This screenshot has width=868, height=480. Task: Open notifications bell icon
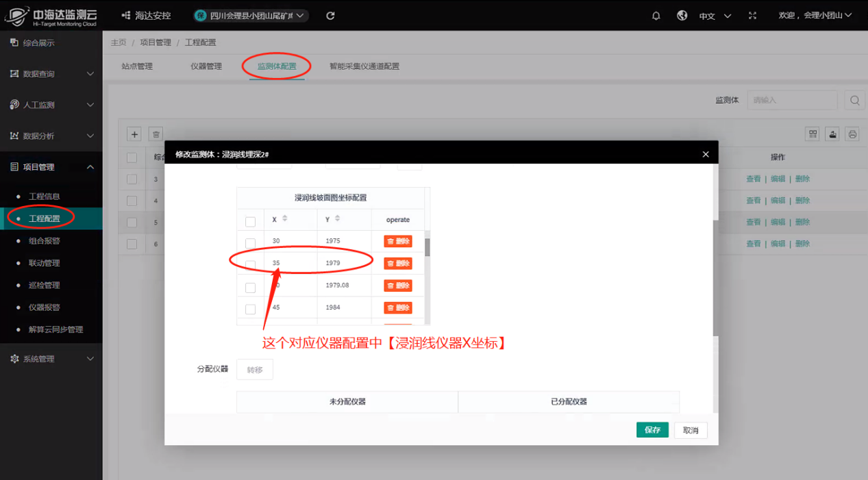[x=656, y=16]
